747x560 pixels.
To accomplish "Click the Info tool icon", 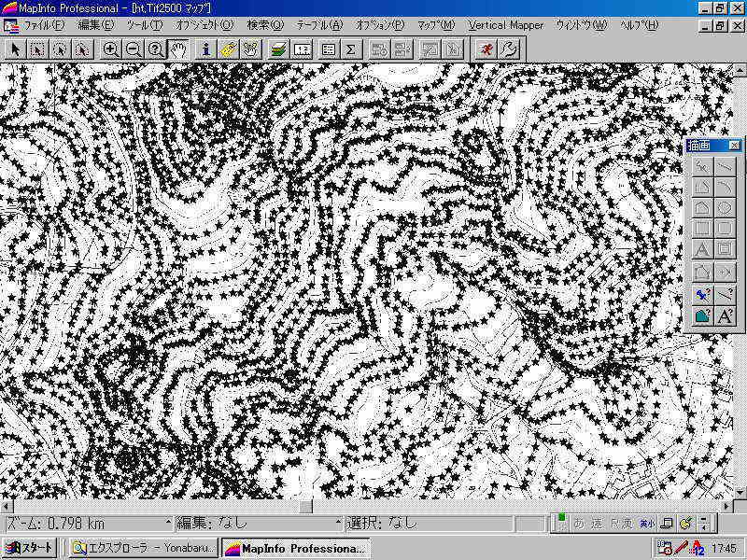I will (x=206, y=49).
